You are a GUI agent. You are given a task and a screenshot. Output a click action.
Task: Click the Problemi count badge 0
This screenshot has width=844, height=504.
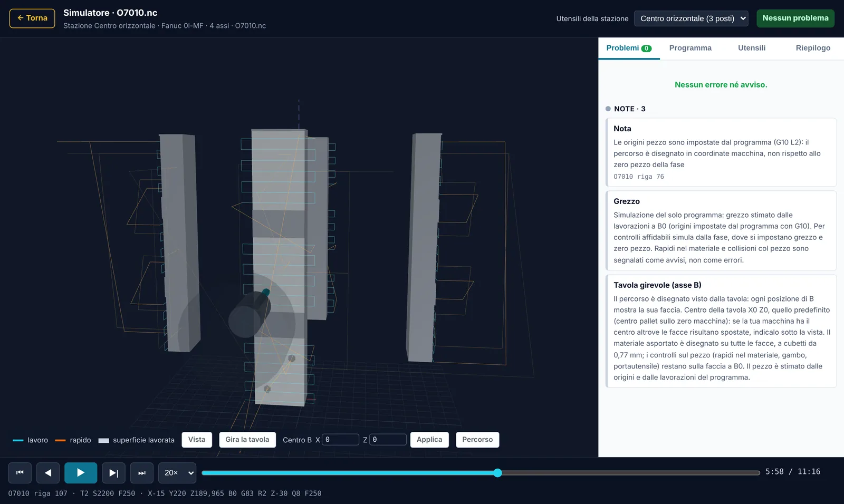point(646,49)
